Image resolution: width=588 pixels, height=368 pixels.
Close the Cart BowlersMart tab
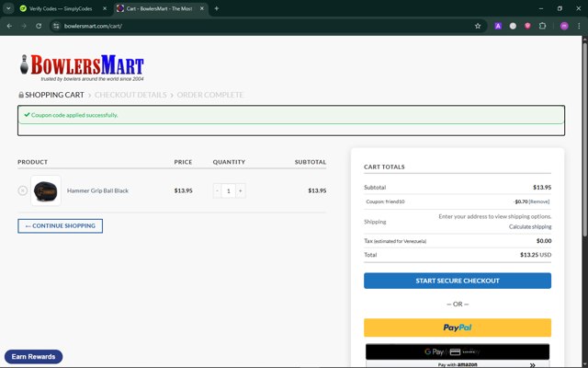202,8
